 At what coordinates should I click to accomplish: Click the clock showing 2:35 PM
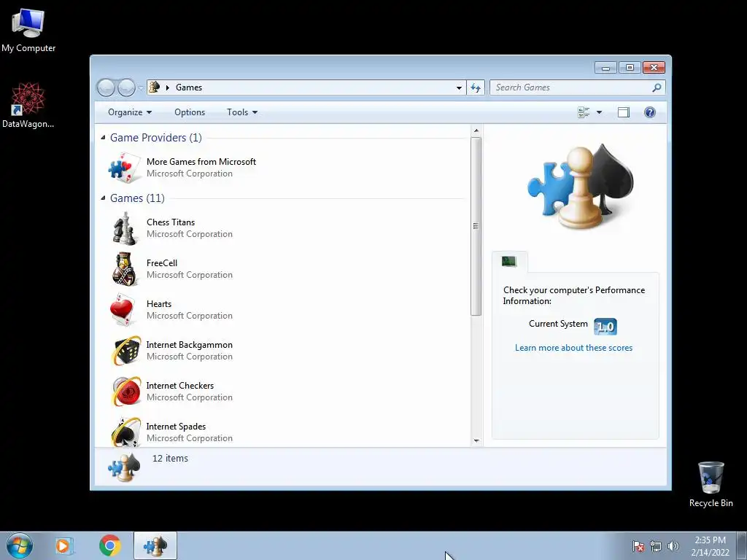click(x=710, y=540)
